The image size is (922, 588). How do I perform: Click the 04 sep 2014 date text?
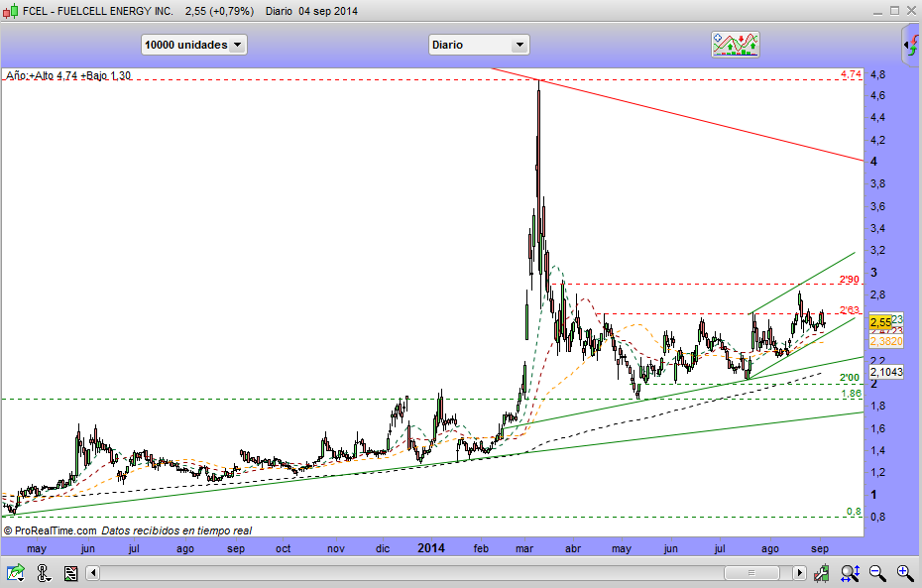(x=328, y=11)
